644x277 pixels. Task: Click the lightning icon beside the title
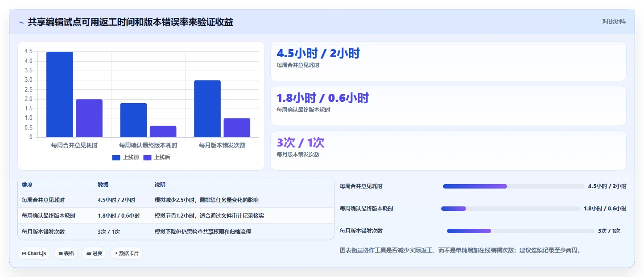pos(21,22)
